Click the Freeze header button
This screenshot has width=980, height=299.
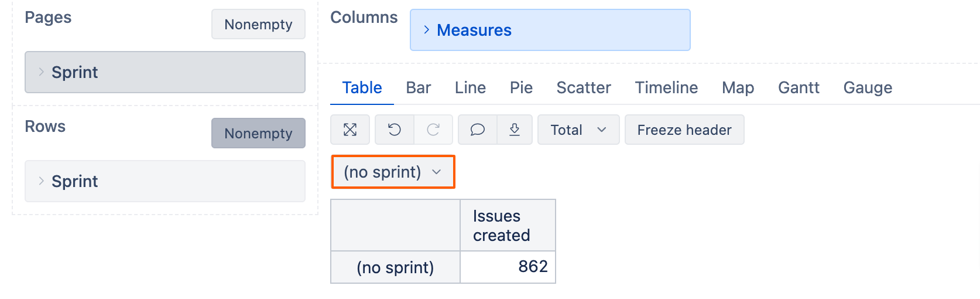(684, 130)
